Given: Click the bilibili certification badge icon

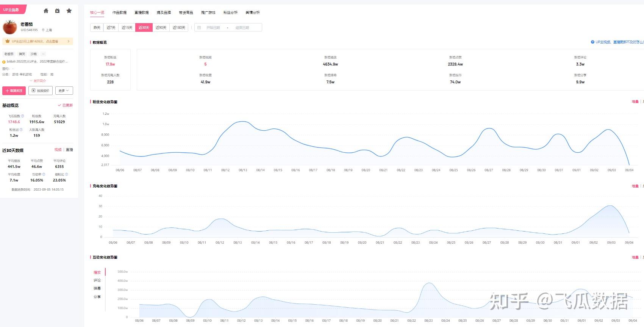Looking at the screenshot, I should point(4,62).
